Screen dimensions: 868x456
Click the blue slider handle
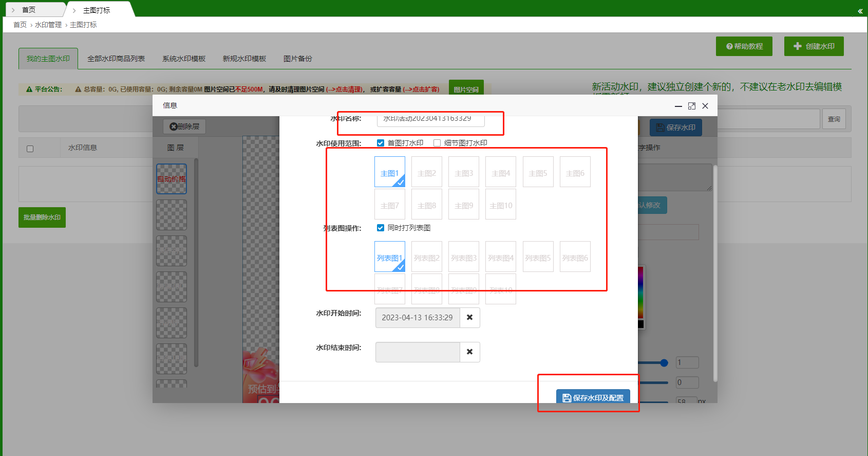[664, 363]
